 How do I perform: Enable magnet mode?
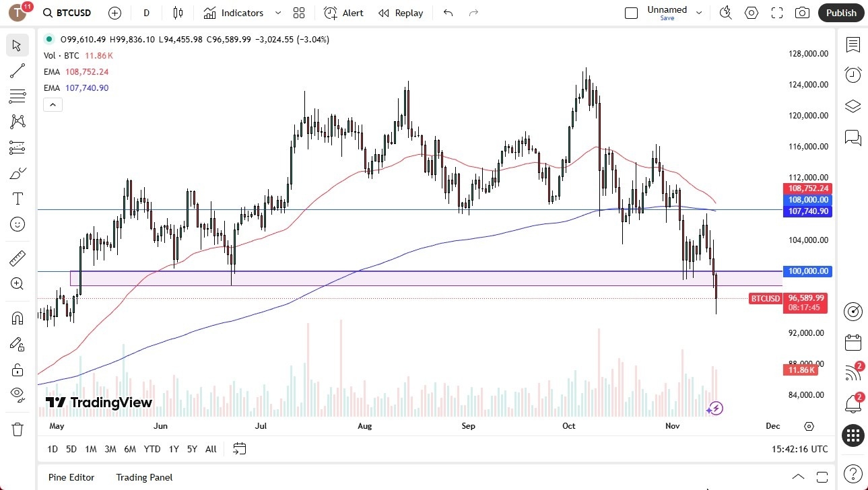[x=17, y=317]
